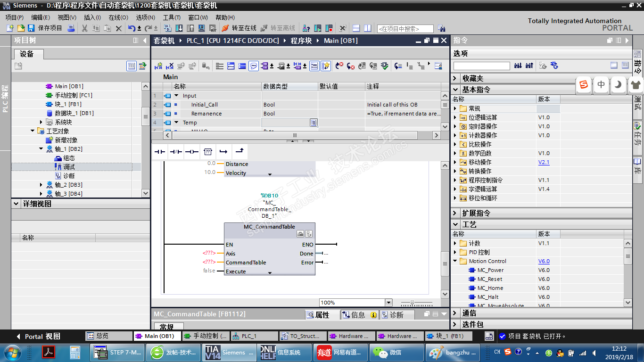Click the split editor vertically icon
The width and height of the screenshot is (644, 362).
[367, 28]
